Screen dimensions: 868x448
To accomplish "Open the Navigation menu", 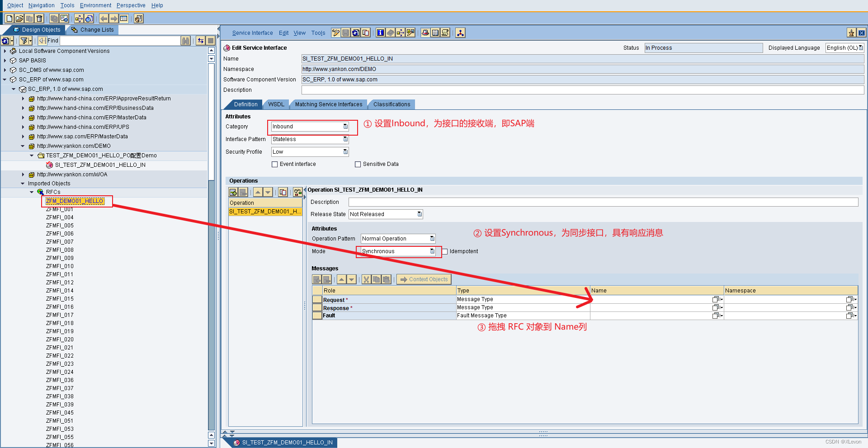I will [41, 5].
